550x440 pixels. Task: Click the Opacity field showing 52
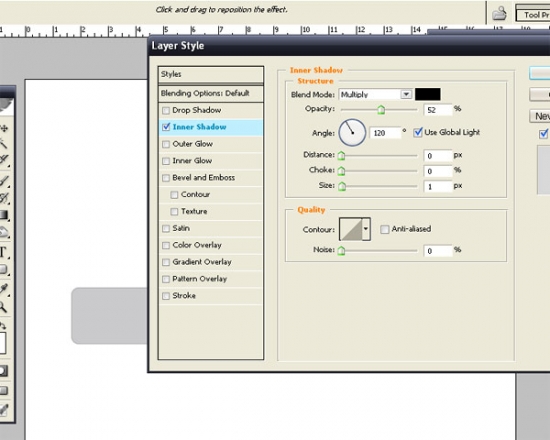pyautogui.click(x=438, y=110)
